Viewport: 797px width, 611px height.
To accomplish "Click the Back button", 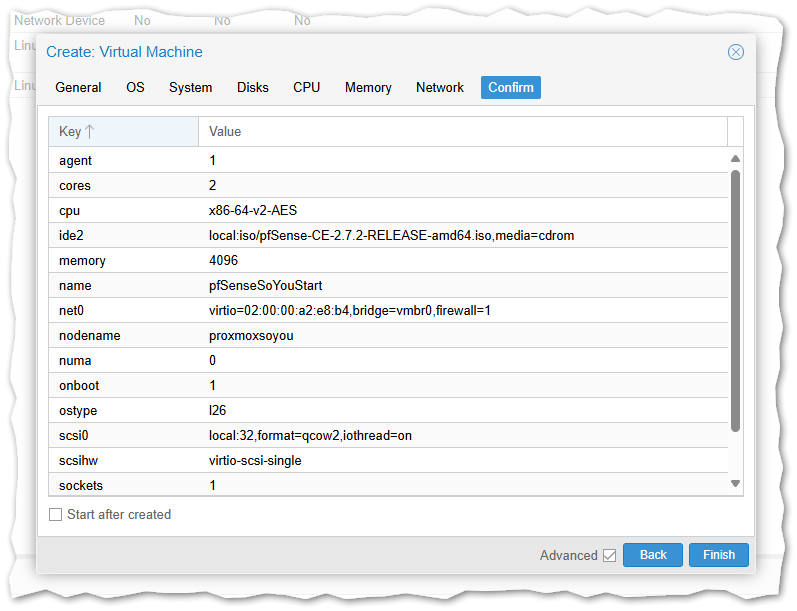I will pyautogui.click(x=653, y=555).
